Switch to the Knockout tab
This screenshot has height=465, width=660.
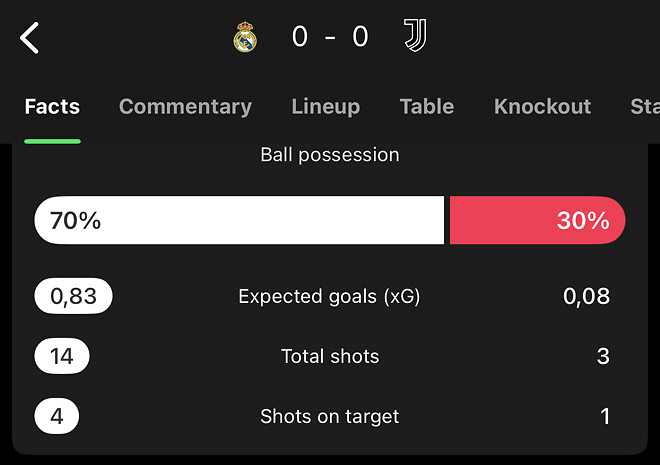tap(542, 107)
